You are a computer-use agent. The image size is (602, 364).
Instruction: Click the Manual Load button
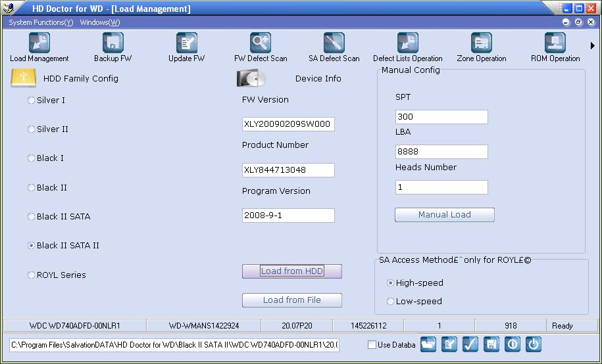pyautogui.click(x=445, y=214)
